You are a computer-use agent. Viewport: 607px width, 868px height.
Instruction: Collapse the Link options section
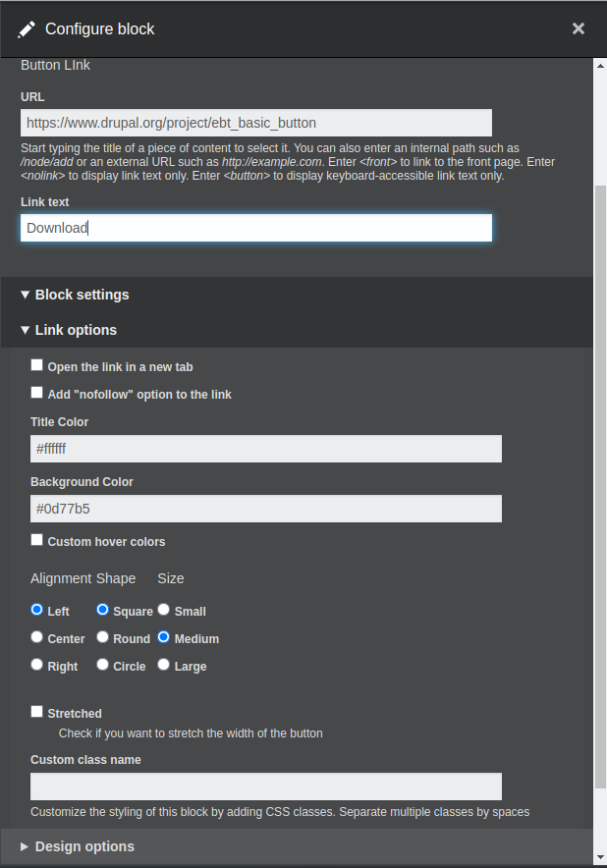69,330
